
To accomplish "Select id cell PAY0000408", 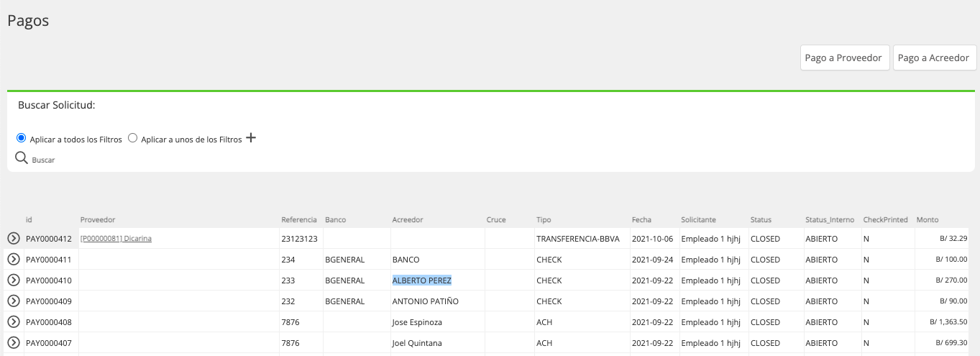I will point(48,322).
